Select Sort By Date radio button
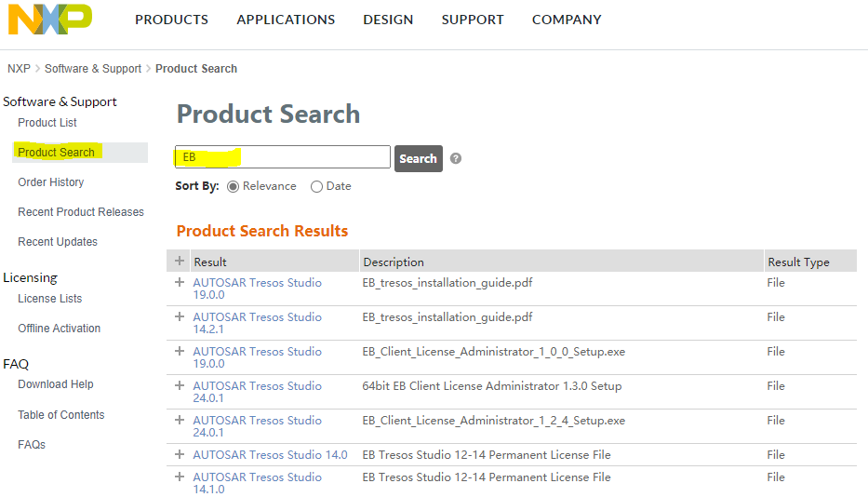 317,186
